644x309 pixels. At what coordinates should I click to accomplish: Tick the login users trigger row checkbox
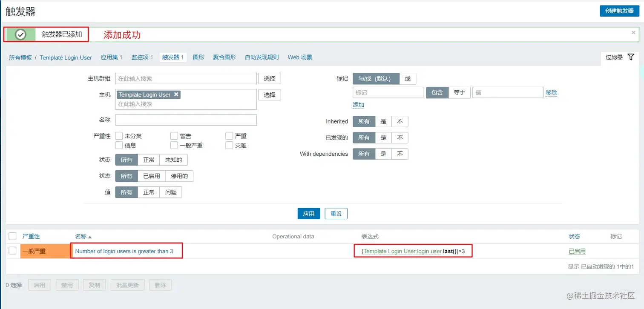click(12, 251)
